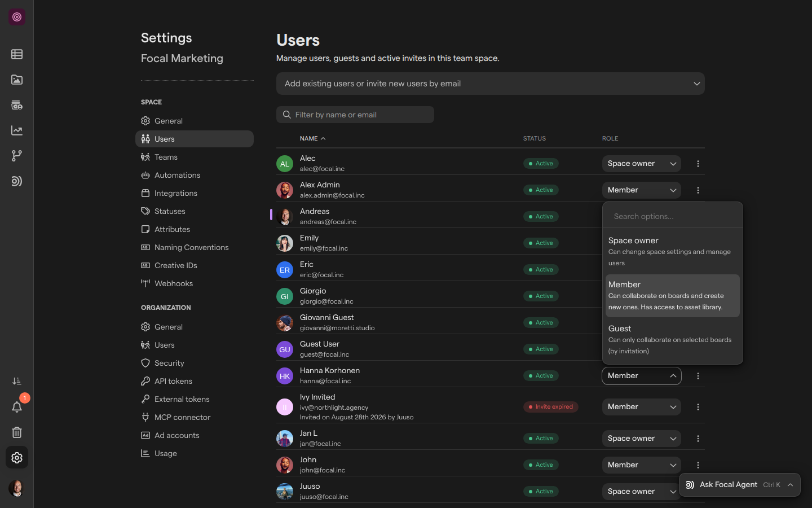Image resolution: width=812 pixels, height=508 pixels.
Task: Open the three-dot menu for Ivy Invited
Action: (698, 407)
